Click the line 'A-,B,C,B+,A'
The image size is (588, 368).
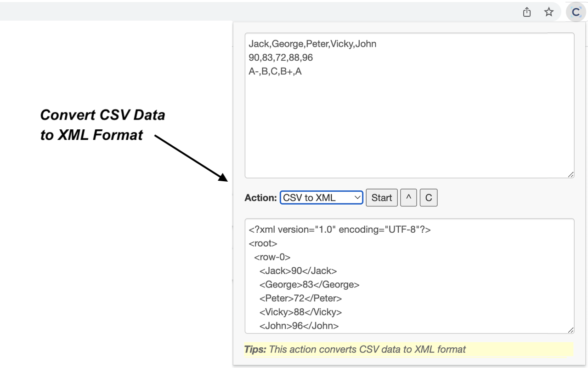point(275,72)
